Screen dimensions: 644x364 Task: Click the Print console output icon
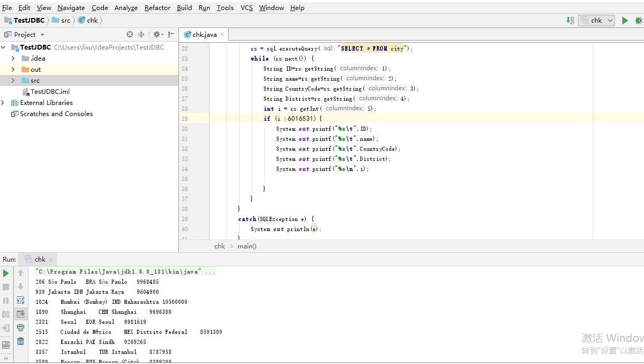point(21,328)
